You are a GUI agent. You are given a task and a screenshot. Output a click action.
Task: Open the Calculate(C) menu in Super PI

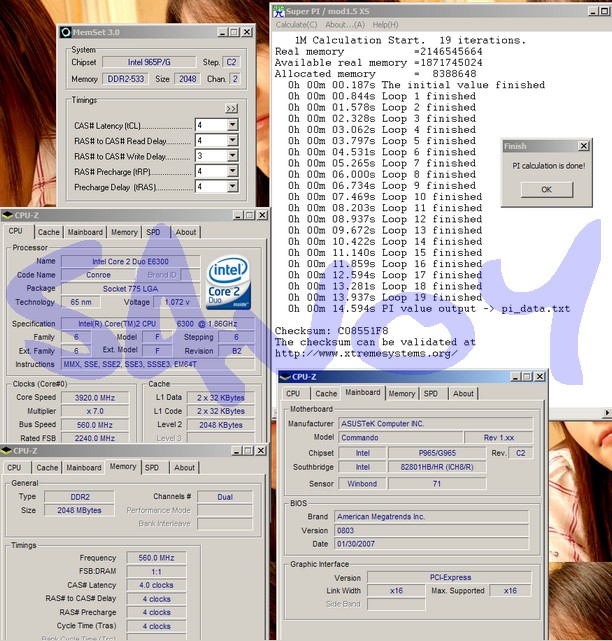pyautogui.click(x=296, y=25)
